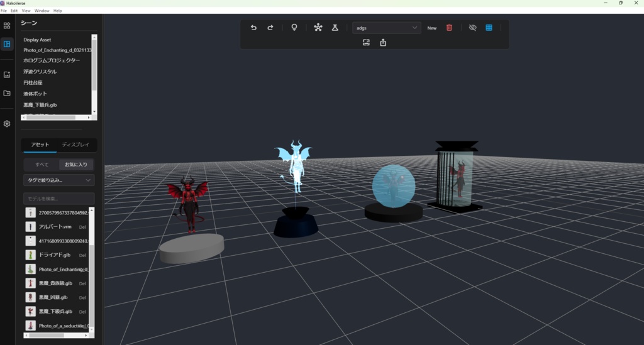This screenshot has height=345, width=644.
Task: Open the dashboard grid sidebar icon
Action: coord(7,25)
